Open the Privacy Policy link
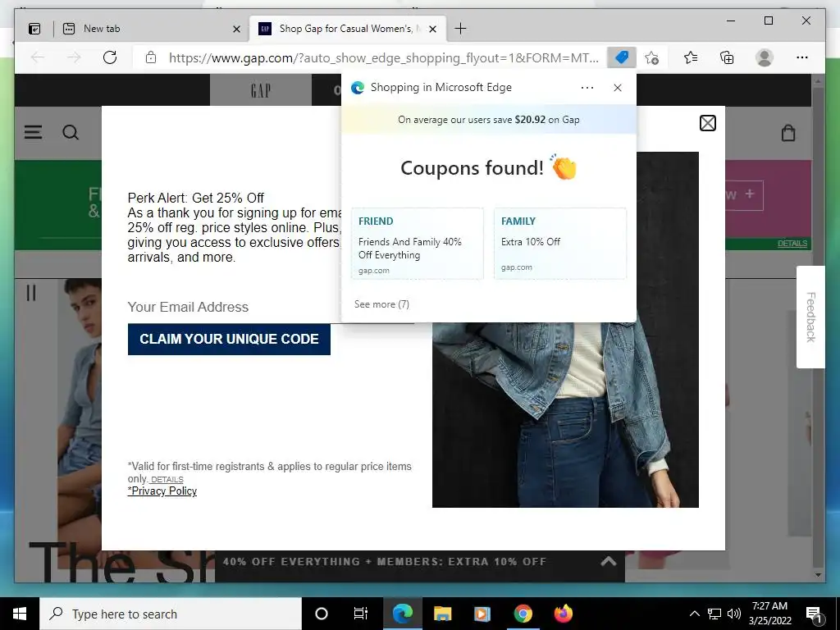This screenshot has width=840, height=630. 162,491
